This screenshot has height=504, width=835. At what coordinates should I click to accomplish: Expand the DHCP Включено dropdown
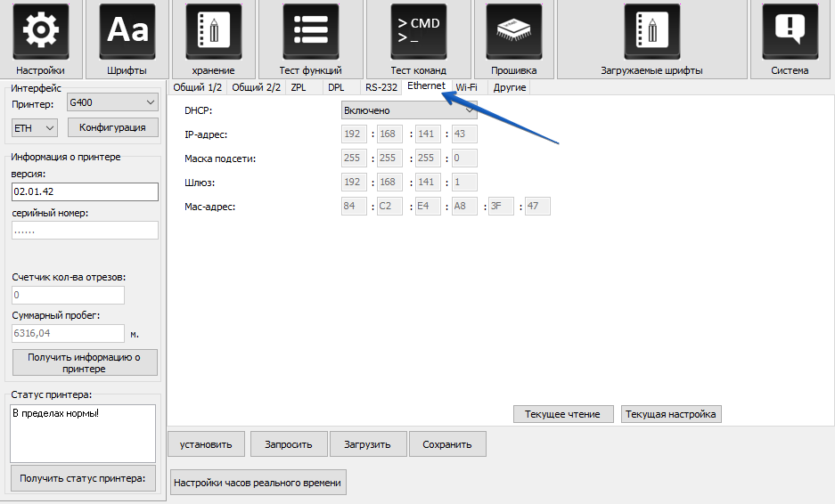coord(409,110)
